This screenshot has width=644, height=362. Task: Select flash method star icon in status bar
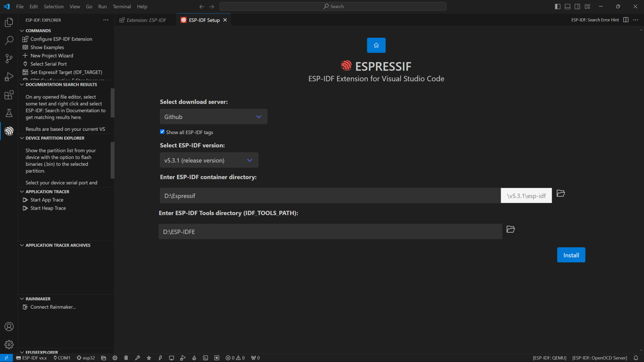(x=149, y=358)
